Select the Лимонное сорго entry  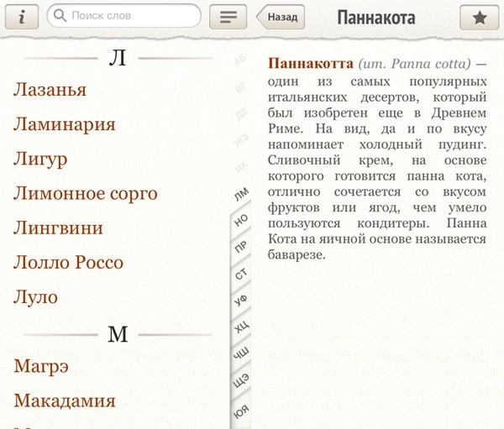coord(85,193)
